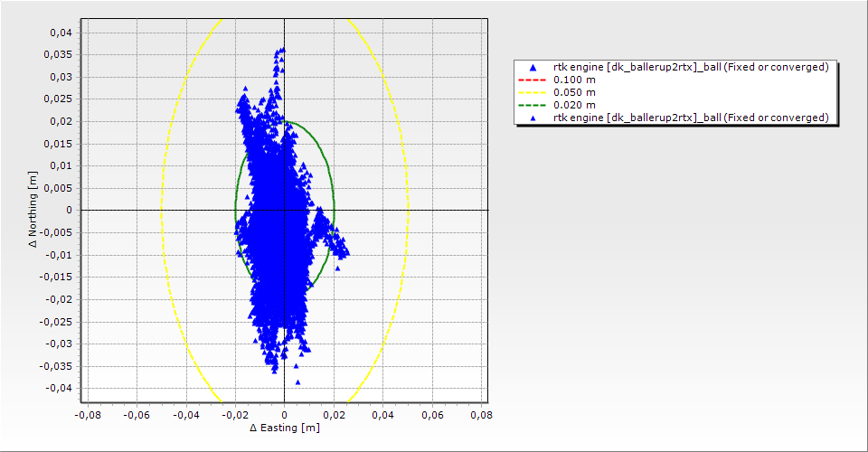
Task: Click the 0,04 Northing axis label
Action: (61, 33)
